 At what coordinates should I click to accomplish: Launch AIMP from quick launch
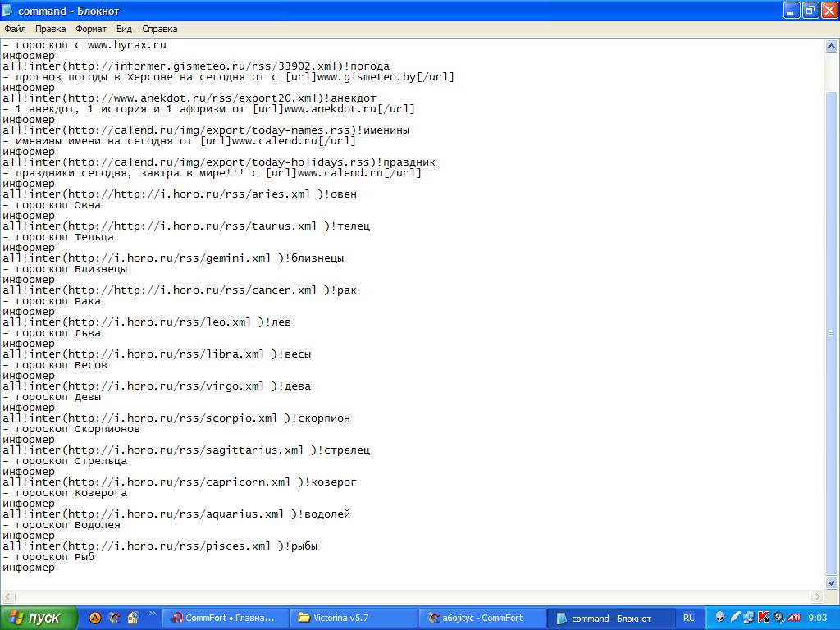pyautogui.click(x=95, y=618)
